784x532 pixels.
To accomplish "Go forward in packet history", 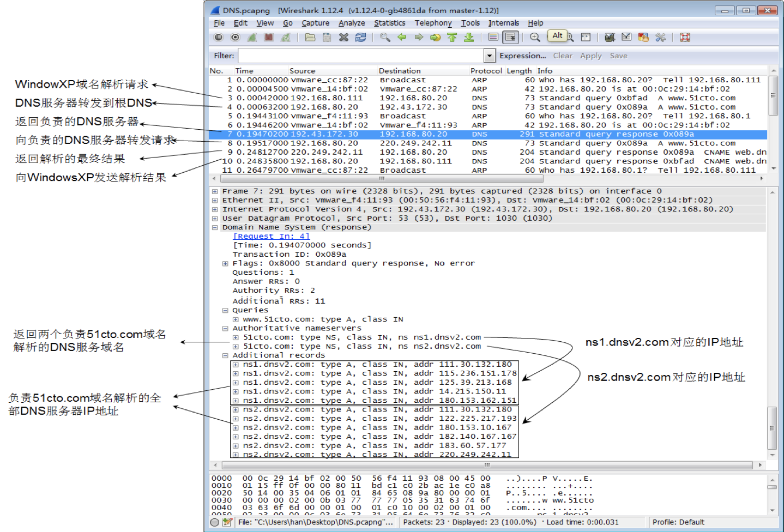I will [x=419, y=38].
